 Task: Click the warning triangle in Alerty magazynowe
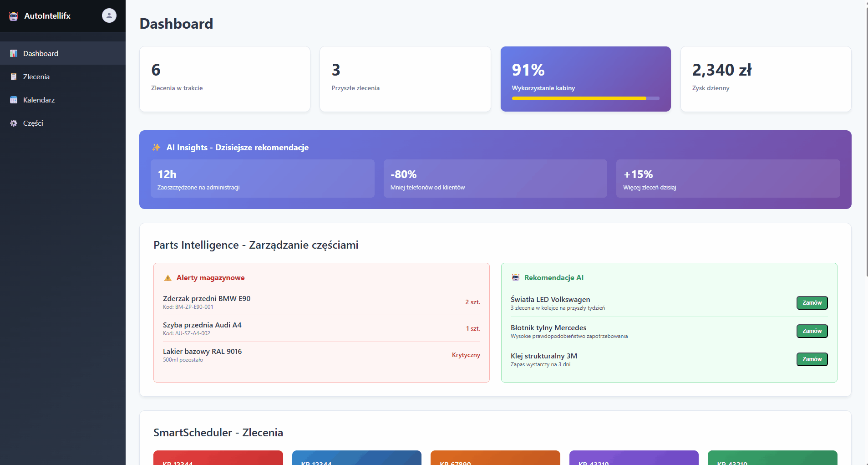[167, 277]
